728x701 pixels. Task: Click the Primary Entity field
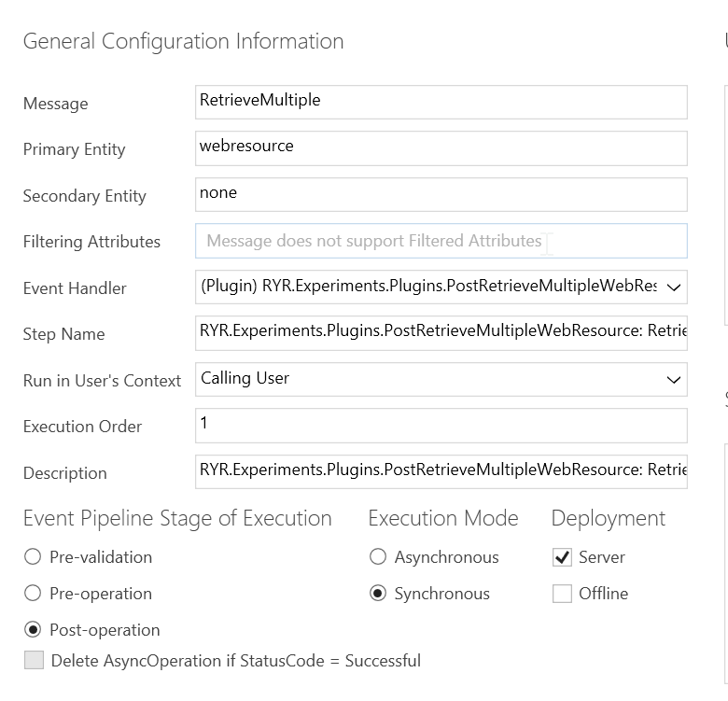point(441,147)
